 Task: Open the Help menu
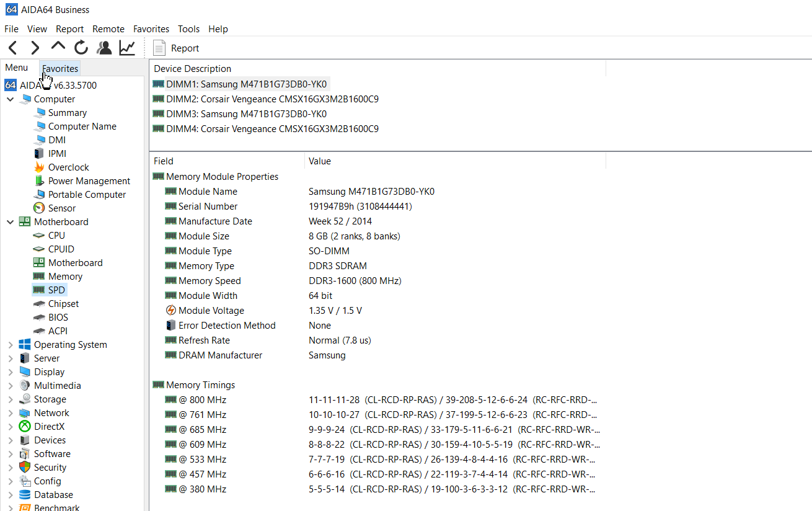pyautogui.click(x=218, y=29)
